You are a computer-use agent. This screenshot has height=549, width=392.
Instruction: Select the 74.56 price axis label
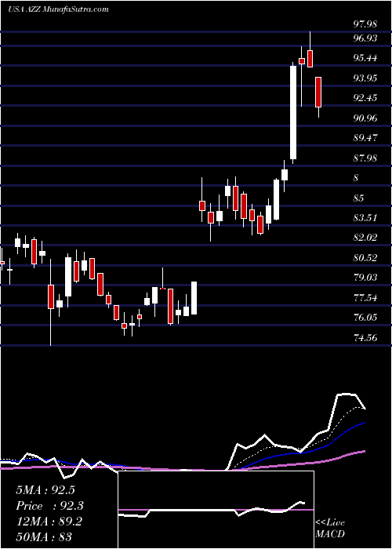[365, 338]
